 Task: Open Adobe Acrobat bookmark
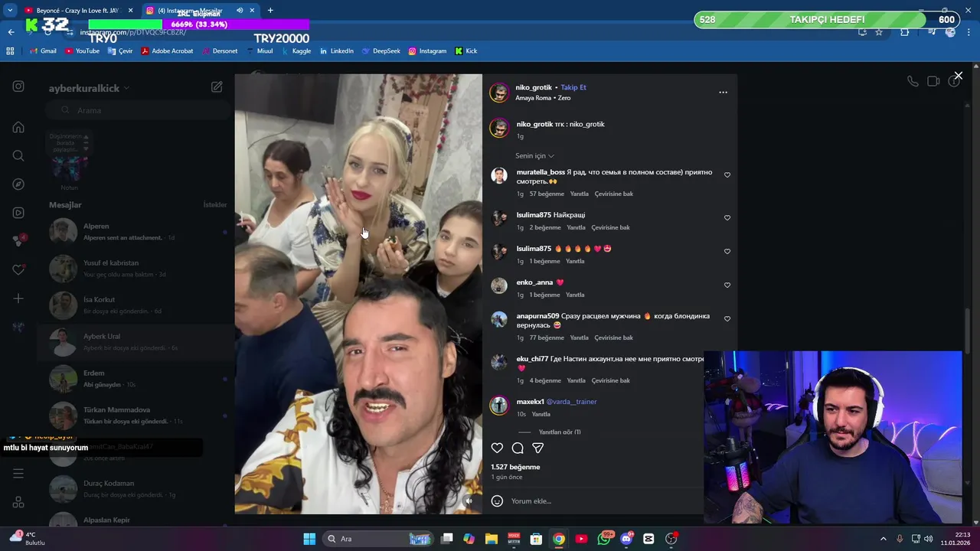[x=167, y=51]
